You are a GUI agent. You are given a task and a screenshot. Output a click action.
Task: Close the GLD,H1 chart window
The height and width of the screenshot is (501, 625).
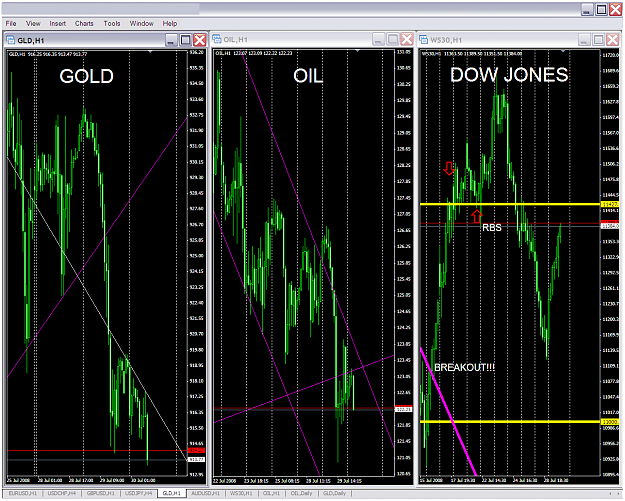coord(200,40)
